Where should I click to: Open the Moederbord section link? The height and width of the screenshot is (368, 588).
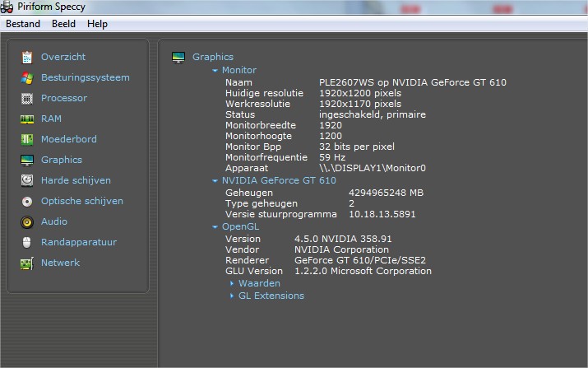(69, 139)
